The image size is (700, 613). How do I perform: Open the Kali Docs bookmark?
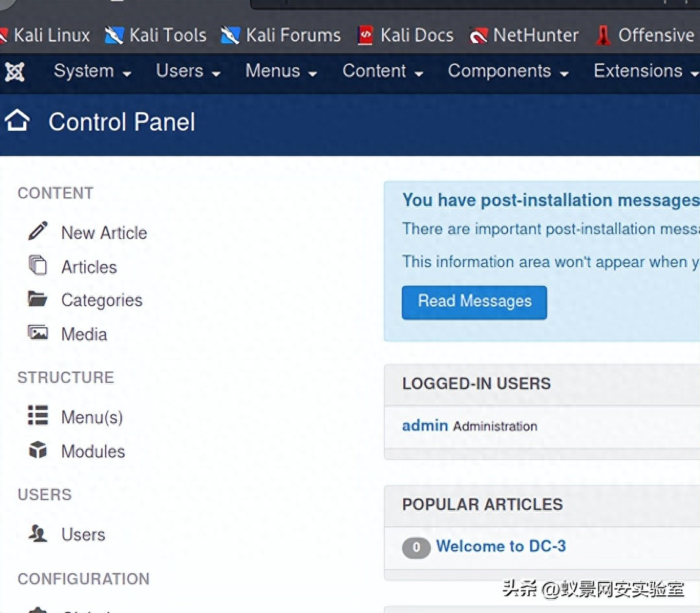tap(406, 35)
